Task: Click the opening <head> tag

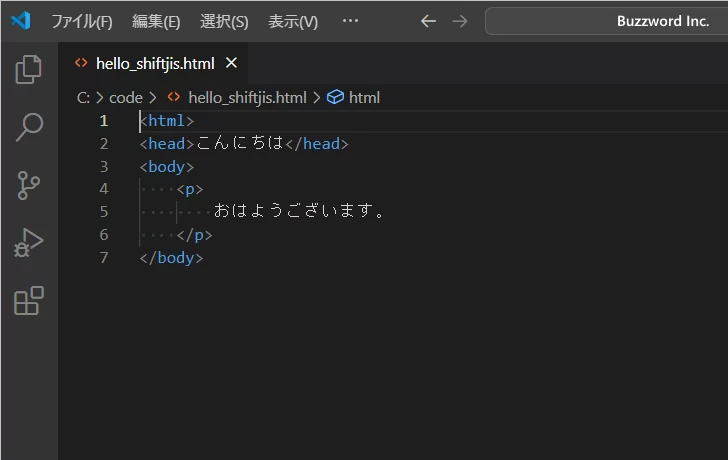Action: [x=167, y=144]
